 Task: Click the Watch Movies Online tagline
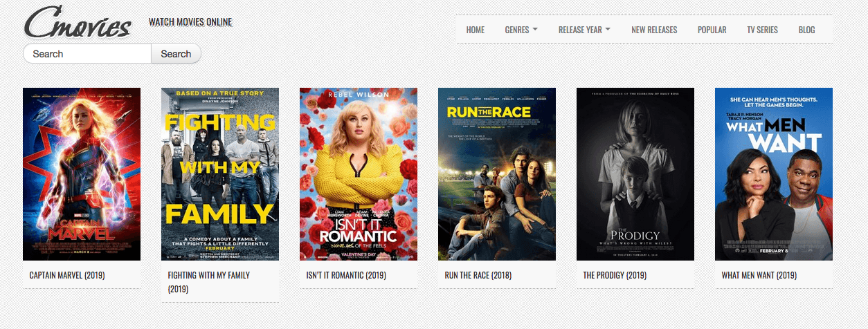(x=190, y=22)
